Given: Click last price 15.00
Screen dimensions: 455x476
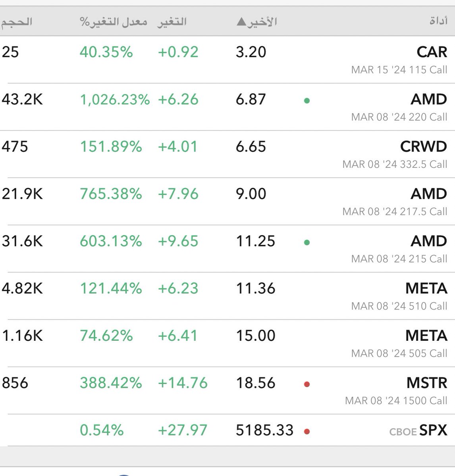Looking at the screenshot, I should pos(255,335).
